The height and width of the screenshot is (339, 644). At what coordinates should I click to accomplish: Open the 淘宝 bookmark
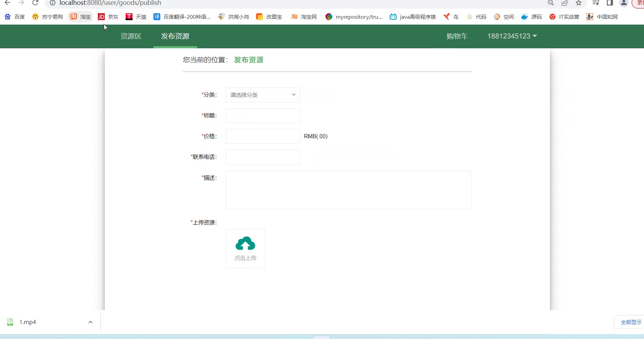(80, 17)
